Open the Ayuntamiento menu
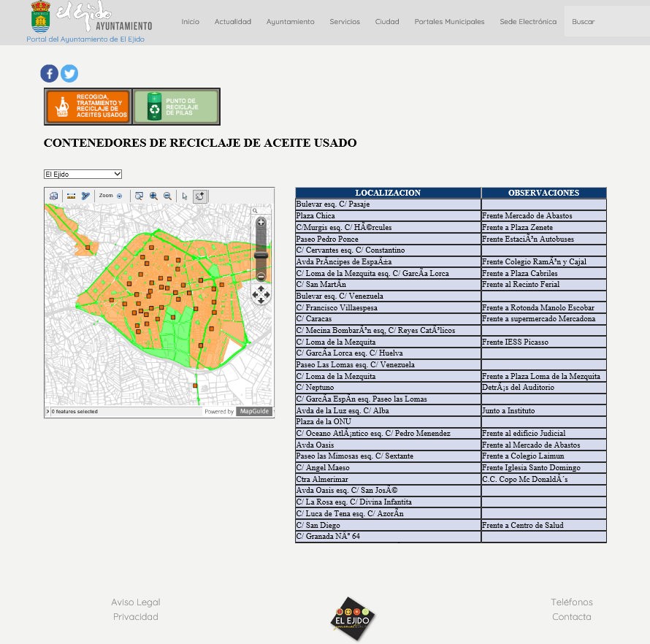Image resolution: width=650 pixels, height=644 pixels. [x=290, y=22]
